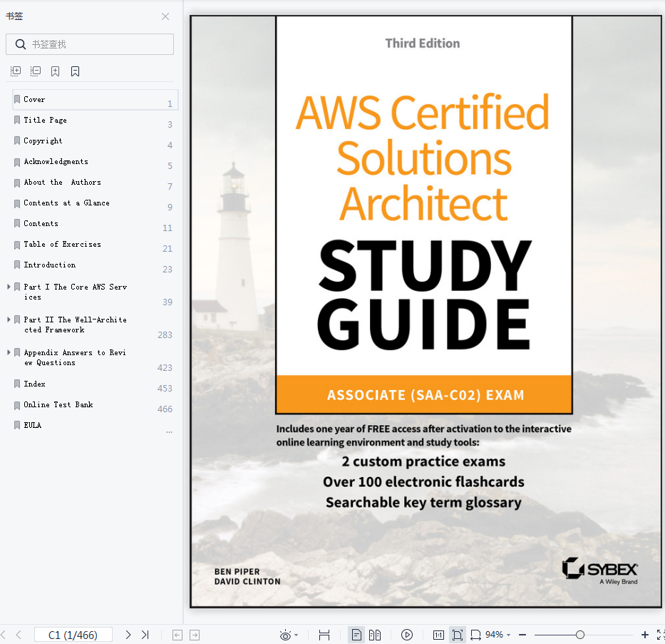Image resolution: width=665 pixels, height=644 pixels.
Task: Click the bookmark icon beside Acknowledgments
Action: tap(17, 162)
